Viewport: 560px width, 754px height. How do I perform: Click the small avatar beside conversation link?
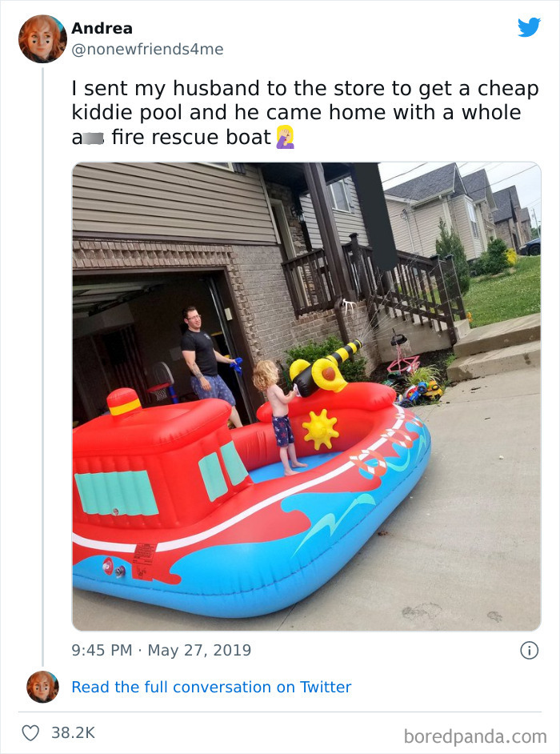[42, 687]
